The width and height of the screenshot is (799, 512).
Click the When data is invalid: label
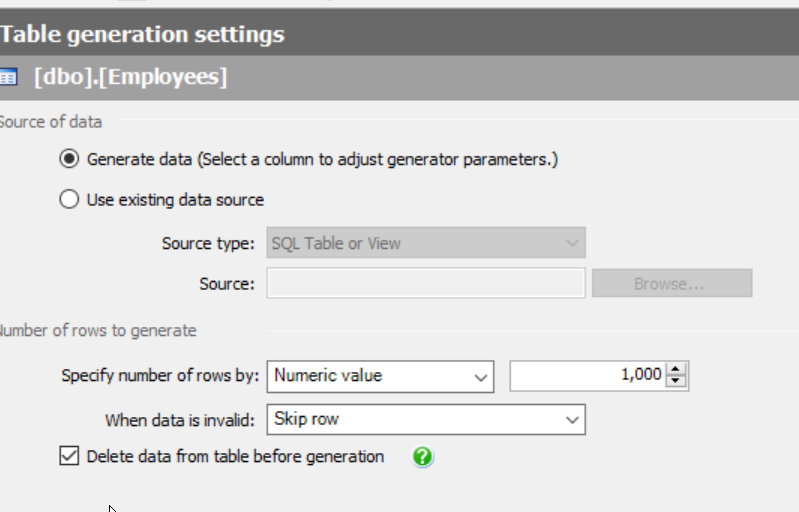coord(182,420)
